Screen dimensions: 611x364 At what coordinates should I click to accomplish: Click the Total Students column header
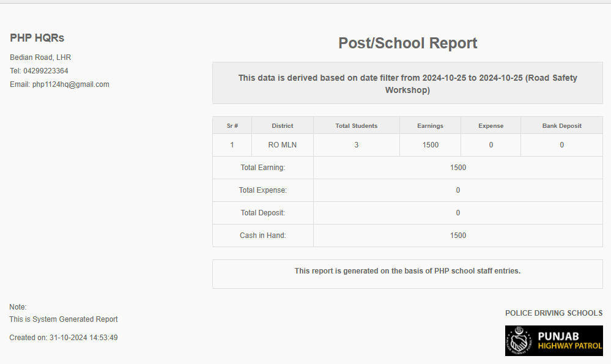pyautogui.click(x=357, y=125)
